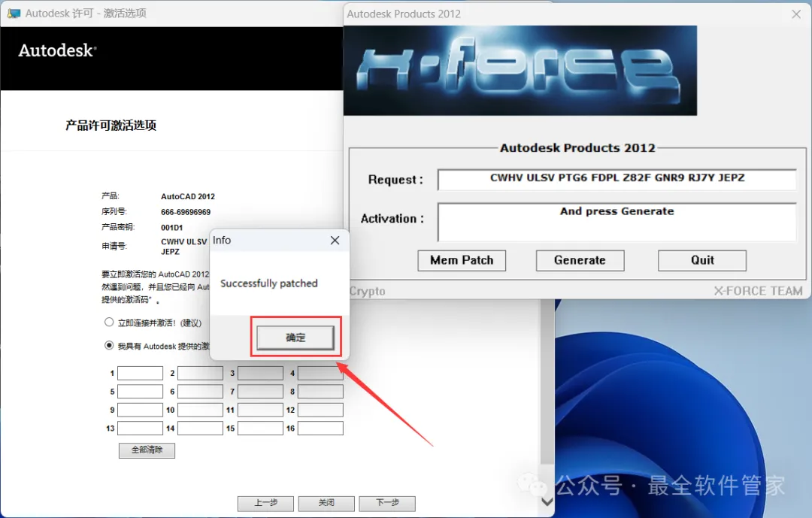
Task: Select 立即连接并激活 radio option
Action: pyautogui.click(x=109, y=323)
